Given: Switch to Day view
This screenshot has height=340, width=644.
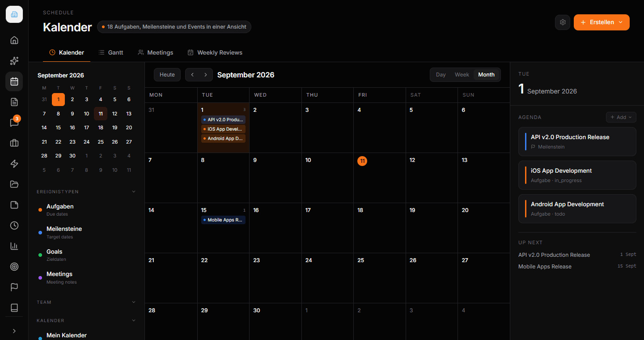Looking at the screenshot, I should pos(441,75).
